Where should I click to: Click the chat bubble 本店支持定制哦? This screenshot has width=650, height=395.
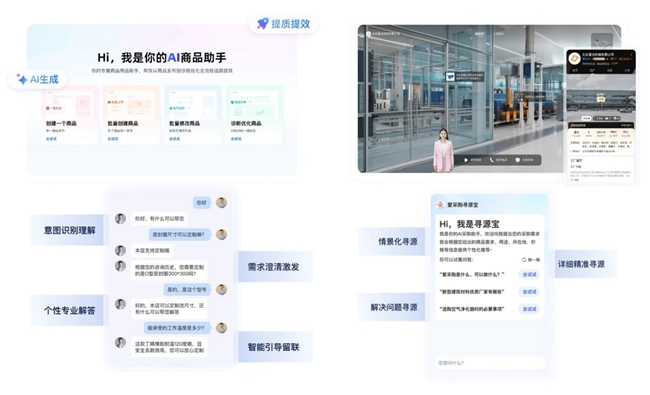152,250
